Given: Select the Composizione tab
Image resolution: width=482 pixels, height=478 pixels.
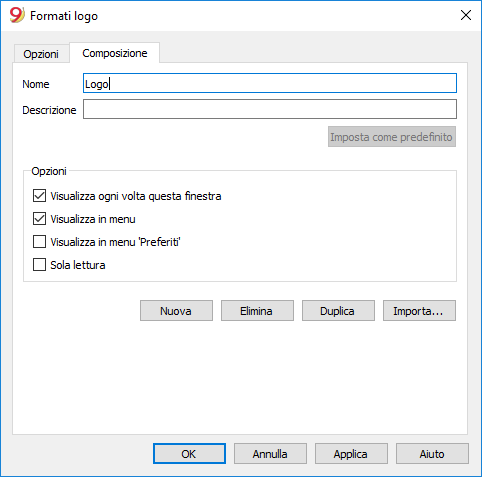Looking at the screenshot, I should click(115, 53).
